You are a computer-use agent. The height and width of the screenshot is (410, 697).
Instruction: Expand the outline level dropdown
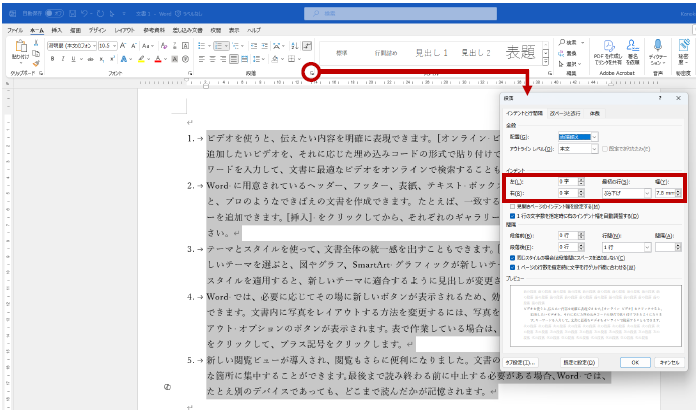[593, 148]
